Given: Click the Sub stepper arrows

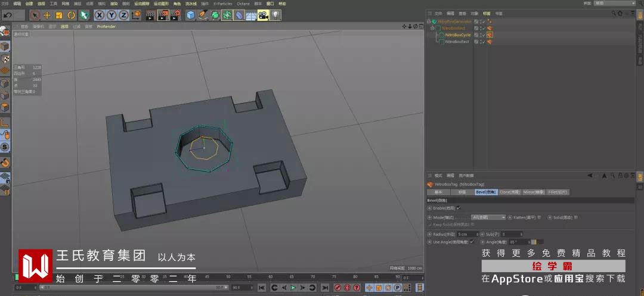Looking at the screenshot, I should (x=522, y=234).
